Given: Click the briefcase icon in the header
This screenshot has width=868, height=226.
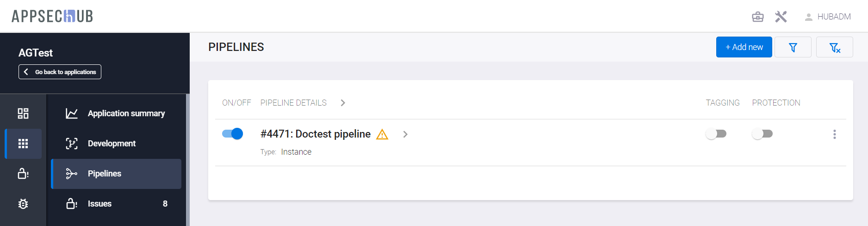Looking at the screenshot, I should click(x=758, y=17).
